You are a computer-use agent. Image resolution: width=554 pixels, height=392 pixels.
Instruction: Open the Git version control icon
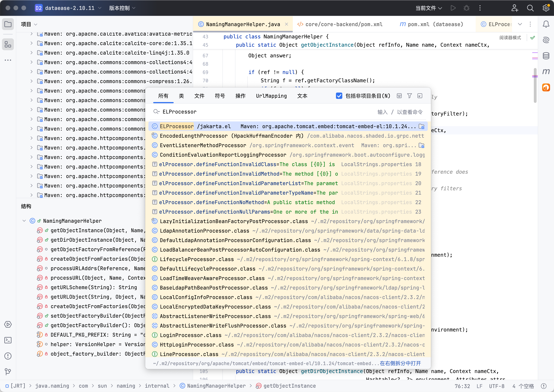(8, 371)
